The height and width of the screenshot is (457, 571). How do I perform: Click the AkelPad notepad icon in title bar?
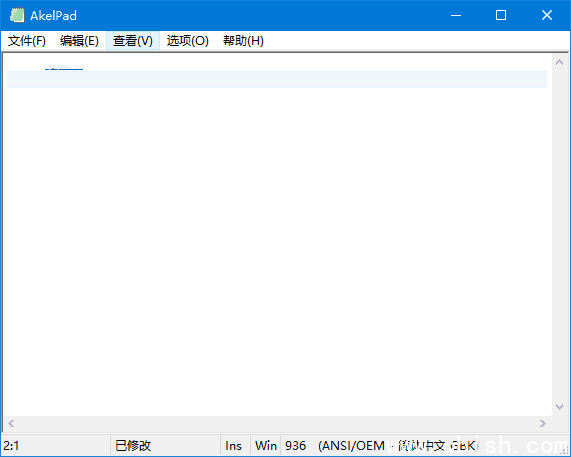click(17, 15)
